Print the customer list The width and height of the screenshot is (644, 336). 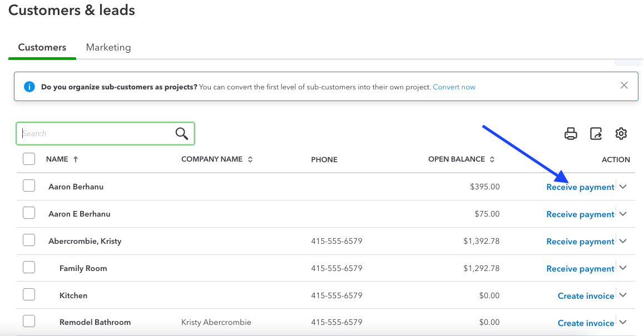click(571, 134)
